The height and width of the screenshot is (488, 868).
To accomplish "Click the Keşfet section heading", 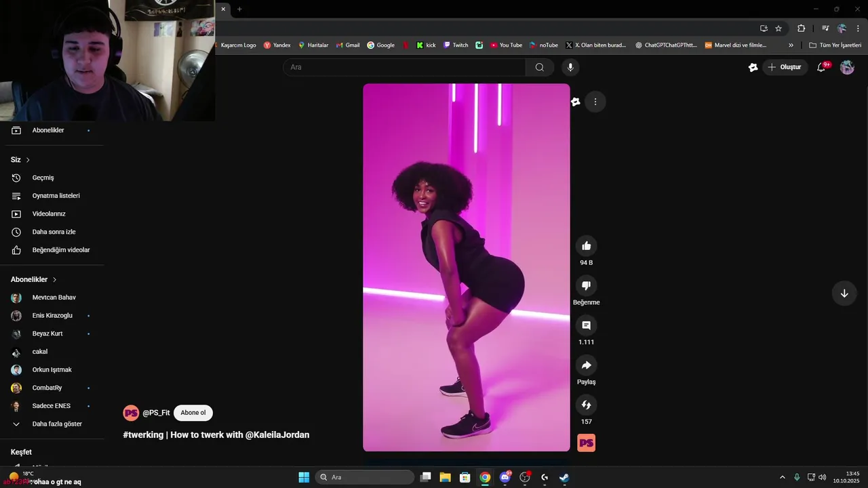I will (x=21, y=452).
